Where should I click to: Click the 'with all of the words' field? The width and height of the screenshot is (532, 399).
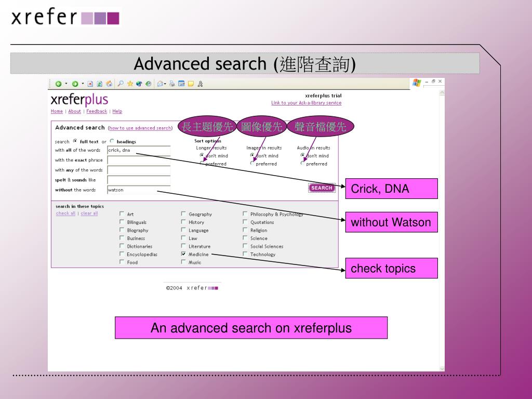click(x=139, y=150)
